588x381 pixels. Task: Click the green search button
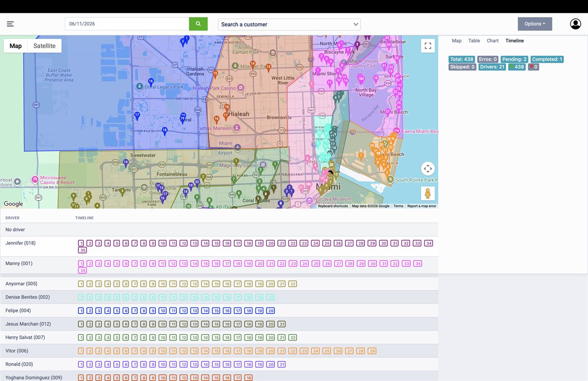198,24
